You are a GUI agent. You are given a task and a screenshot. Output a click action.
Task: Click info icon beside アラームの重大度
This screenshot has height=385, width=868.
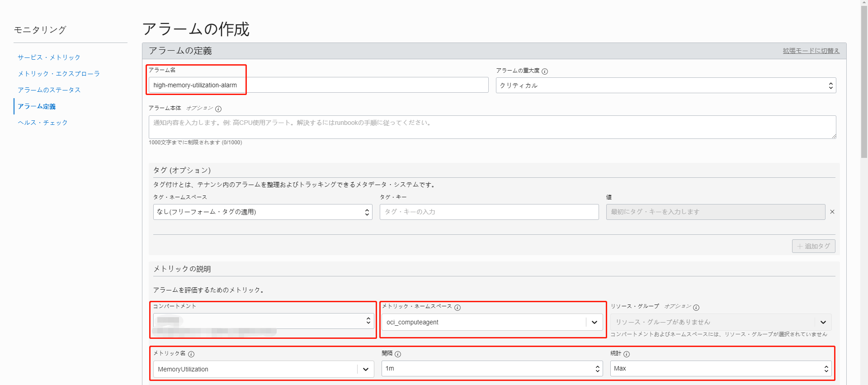[545, 71]
